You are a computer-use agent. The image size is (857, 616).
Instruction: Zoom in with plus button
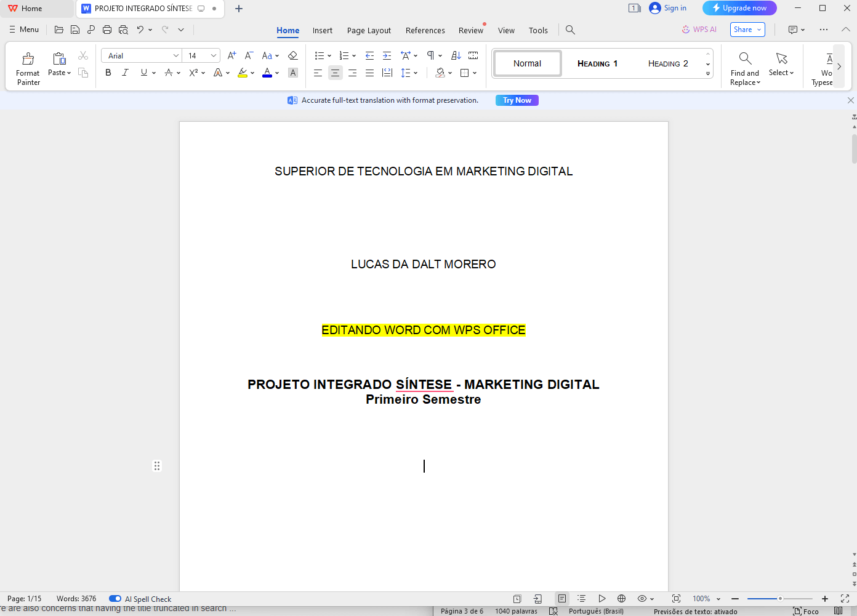(x=825, y=598)
